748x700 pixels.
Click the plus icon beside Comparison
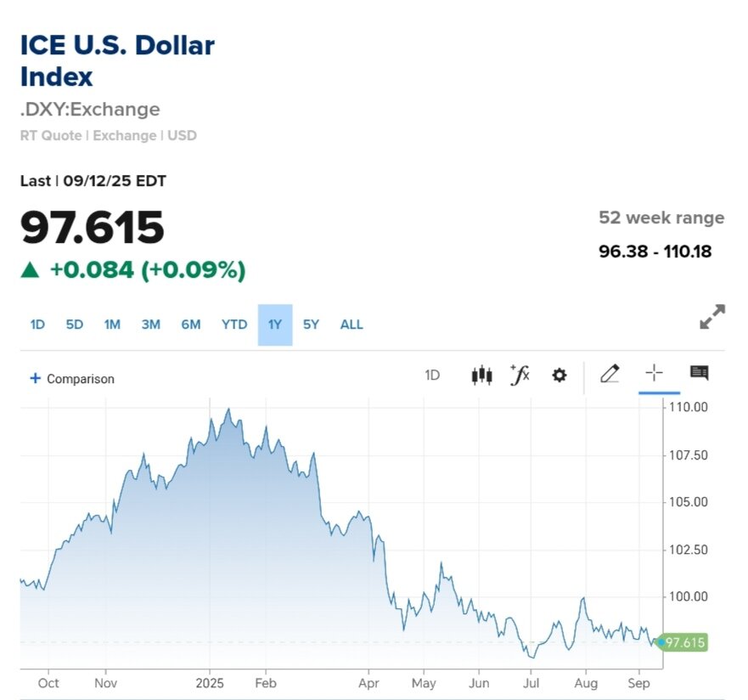[35, 378]
